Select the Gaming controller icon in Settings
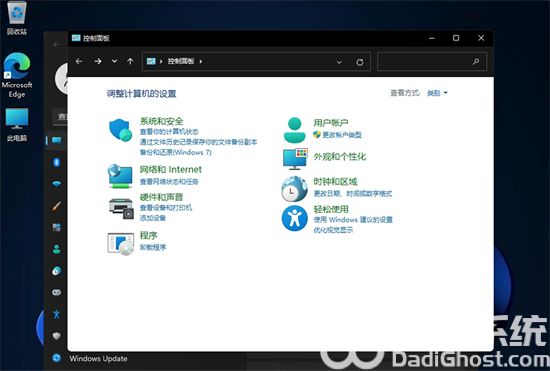Image resolution: width=550 pixels, height=371 pixels. click(x=56, y=292)
